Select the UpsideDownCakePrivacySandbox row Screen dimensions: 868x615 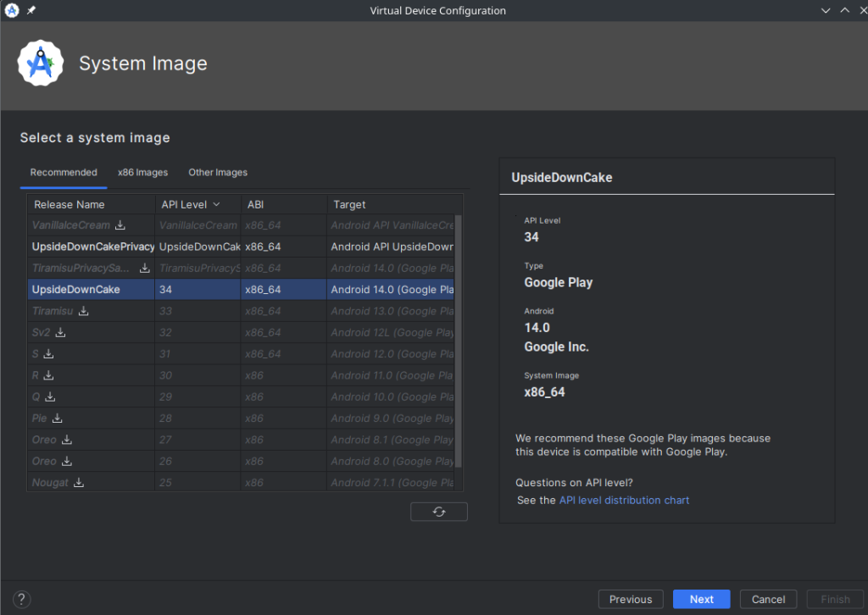coord(93,247)
